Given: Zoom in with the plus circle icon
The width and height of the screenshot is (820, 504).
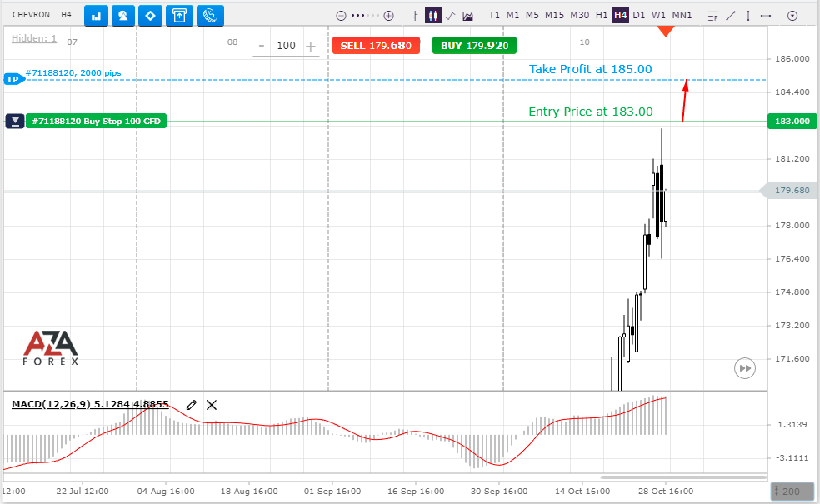Looking at the screenshot, I should click(388, 16).
